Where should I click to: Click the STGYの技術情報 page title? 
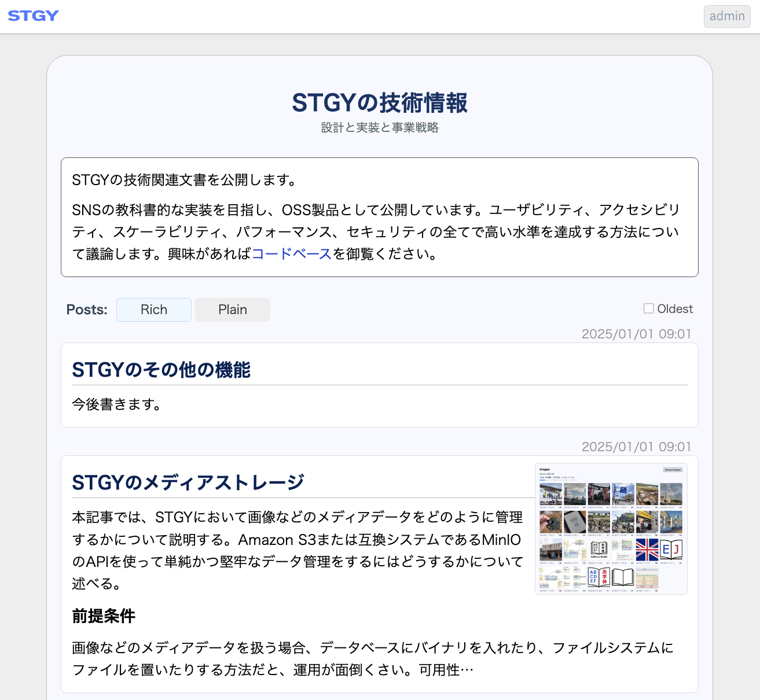click(x=380, y=103)
